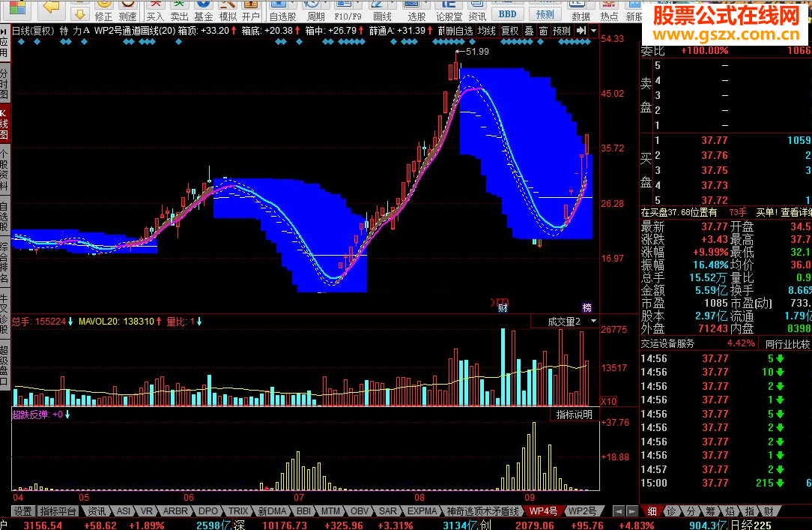Select the WP4号 indicator tab
This screenshot has width=812, height=530.
coord(543,511)
